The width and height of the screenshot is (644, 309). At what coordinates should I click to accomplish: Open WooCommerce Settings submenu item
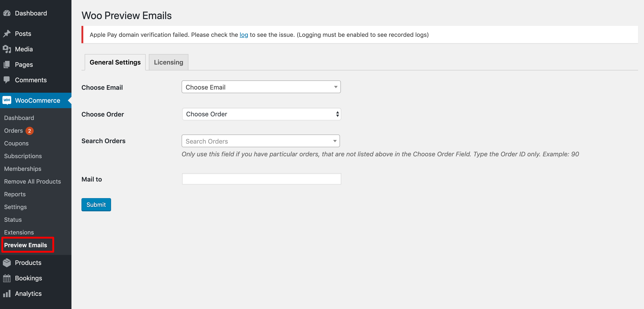point(15,207)
